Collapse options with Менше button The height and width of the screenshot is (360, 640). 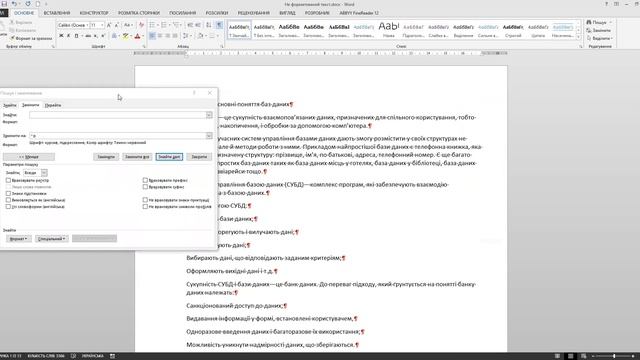[x=29, y=157]
